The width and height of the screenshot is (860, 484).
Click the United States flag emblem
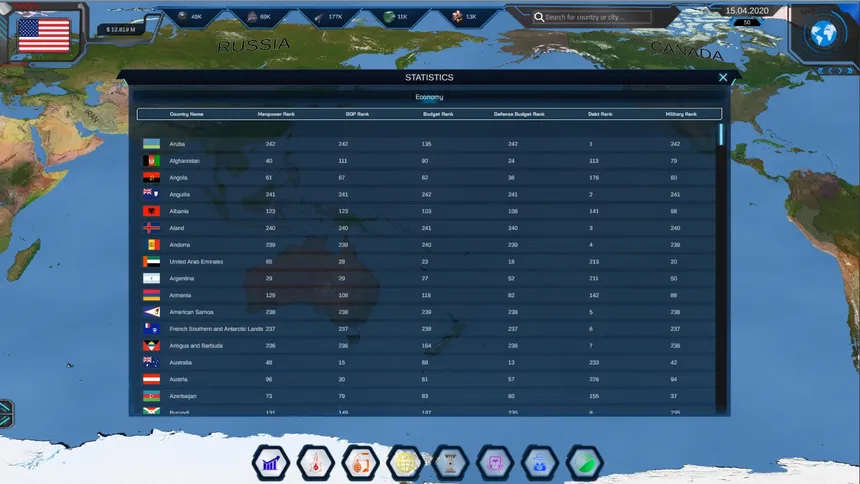tap(44, 35)
